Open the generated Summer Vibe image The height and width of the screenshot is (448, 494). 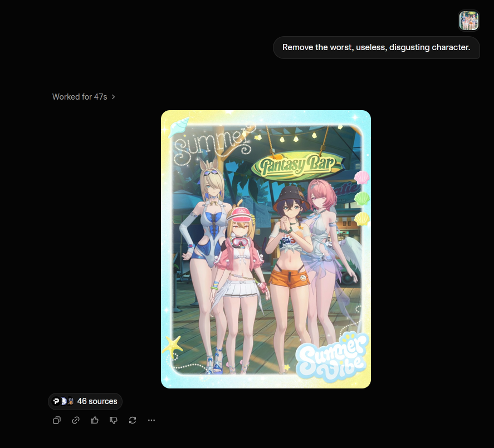pyautogui.click(x=266, y=249)
